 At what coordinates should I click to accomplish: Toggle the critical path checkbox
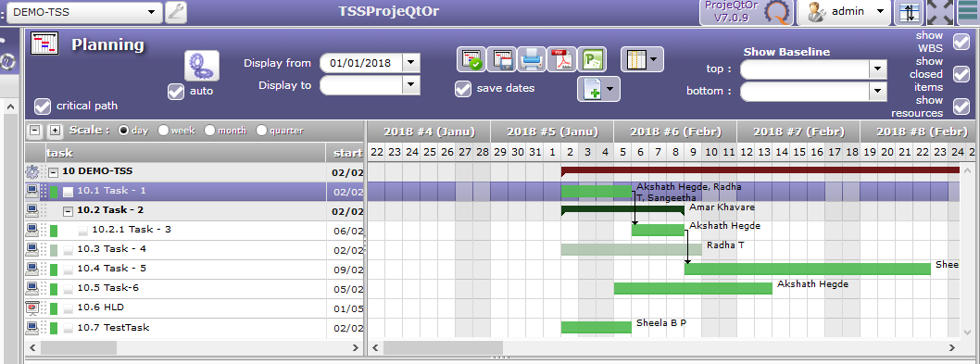point(43,107)
